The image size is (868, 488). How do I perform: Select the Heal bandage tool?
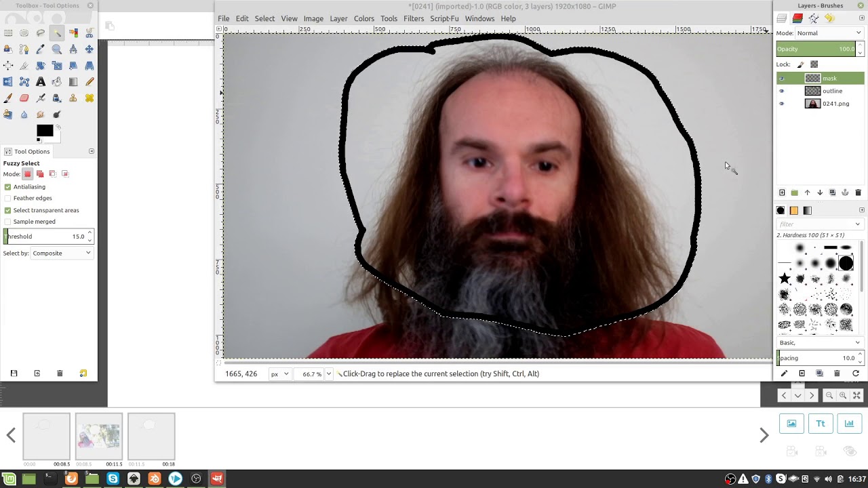tap(90, 98)
